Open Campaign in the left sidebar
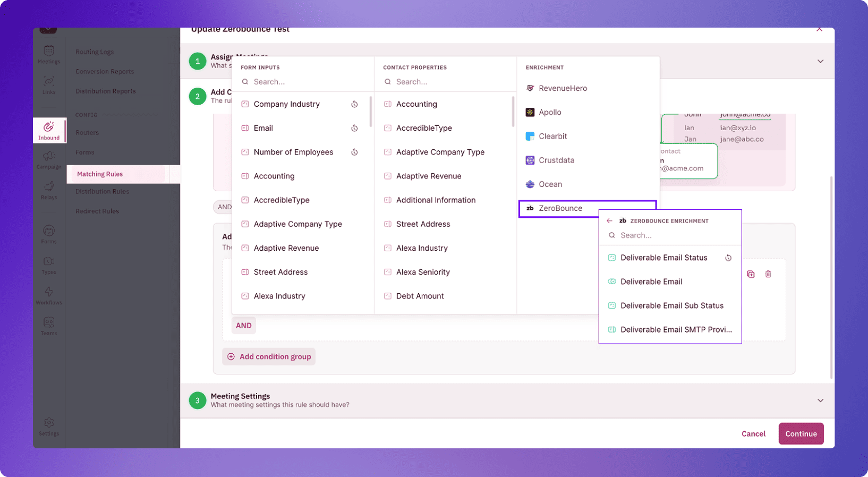The image size is (868, 477). coord(49,160)
